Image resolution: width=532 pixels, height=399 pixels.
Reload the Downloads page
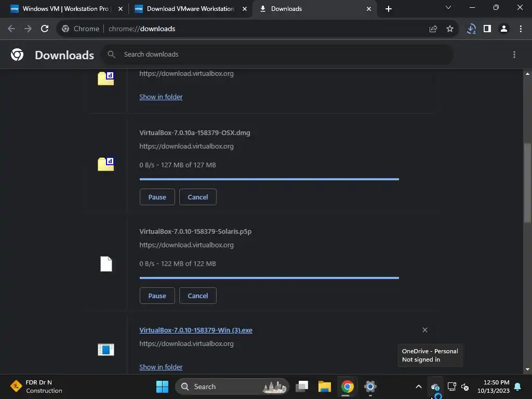click(45, 29)
